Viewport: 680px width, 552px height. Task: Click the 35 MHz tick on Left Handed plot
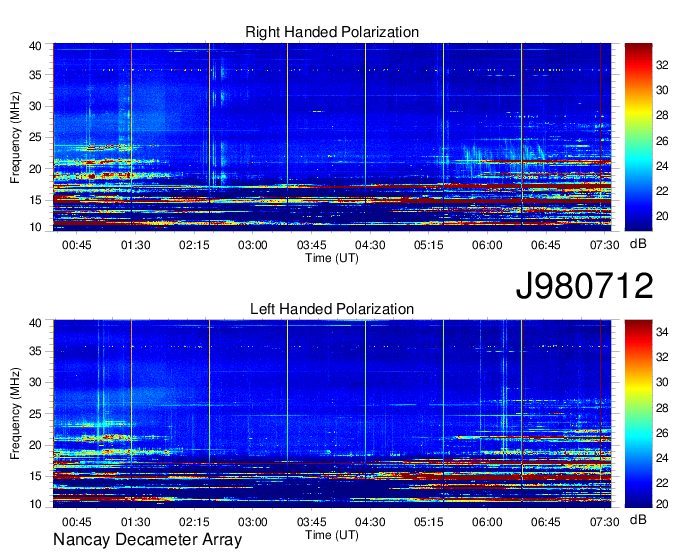35,352
